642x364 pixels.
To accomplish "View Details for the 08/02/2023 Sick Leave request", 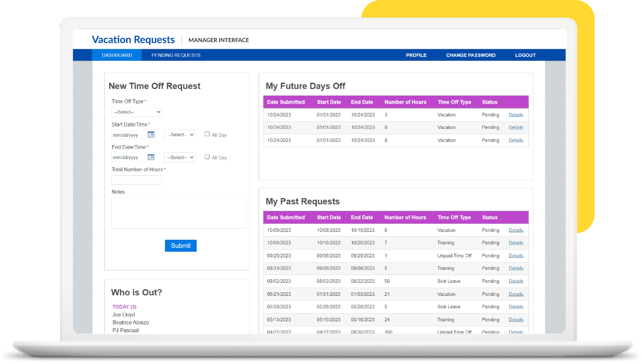I will point(516,281).
